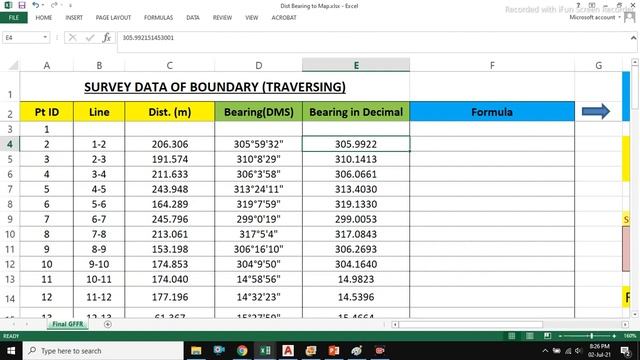Viewport: 640px width, 360px height.
Task: Open the Microsoft account dropdown
Action: point(620,17)
